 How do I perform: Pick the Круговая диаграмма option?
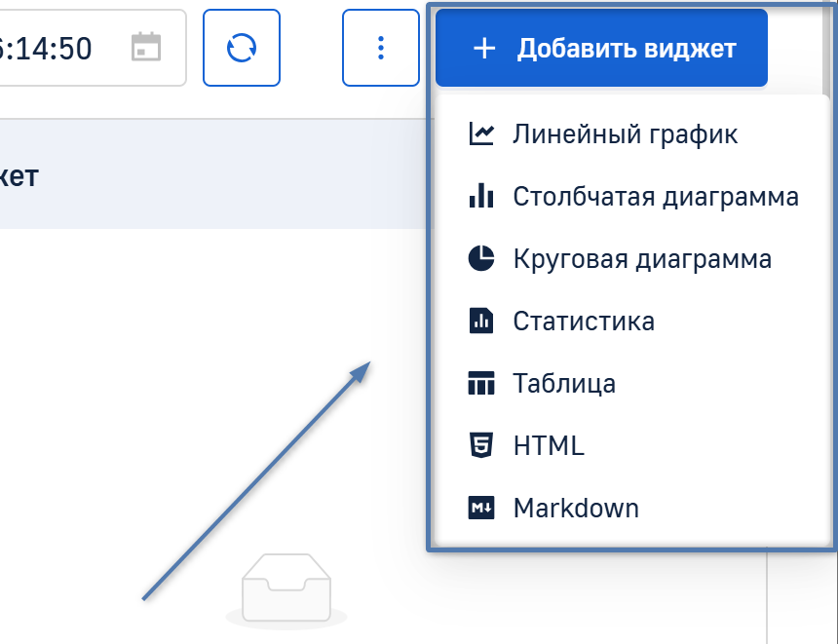click(642, 258)
